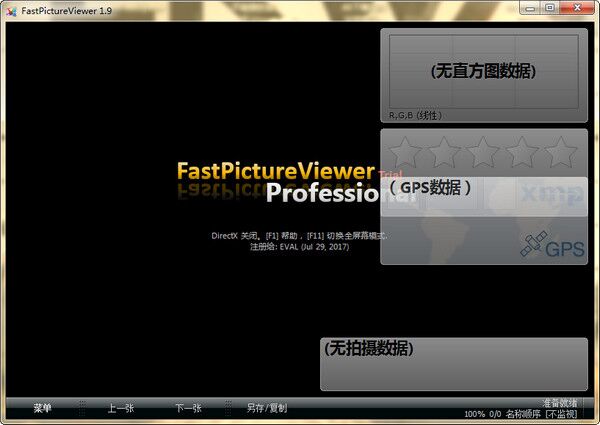This screenshot has width=600, height=425.
Task: Close the FastPictureViewer window
Action: pos(577,8)
